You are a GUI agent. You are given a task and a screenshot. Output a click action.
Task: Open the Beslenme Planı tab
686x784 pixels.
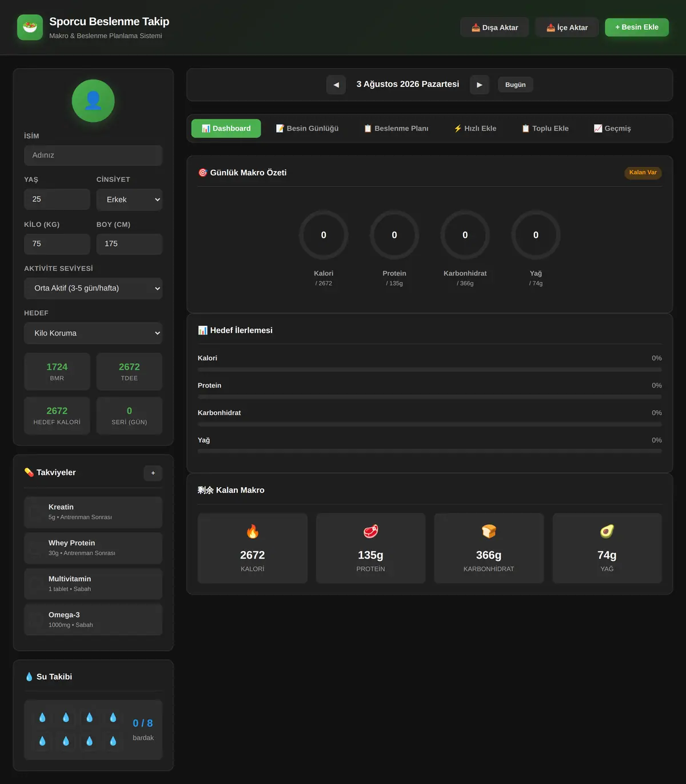396,129
